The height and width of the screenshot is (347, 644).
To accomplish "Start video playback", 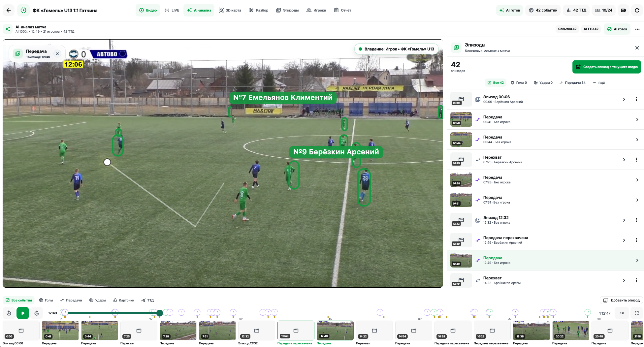I will 23,313.
